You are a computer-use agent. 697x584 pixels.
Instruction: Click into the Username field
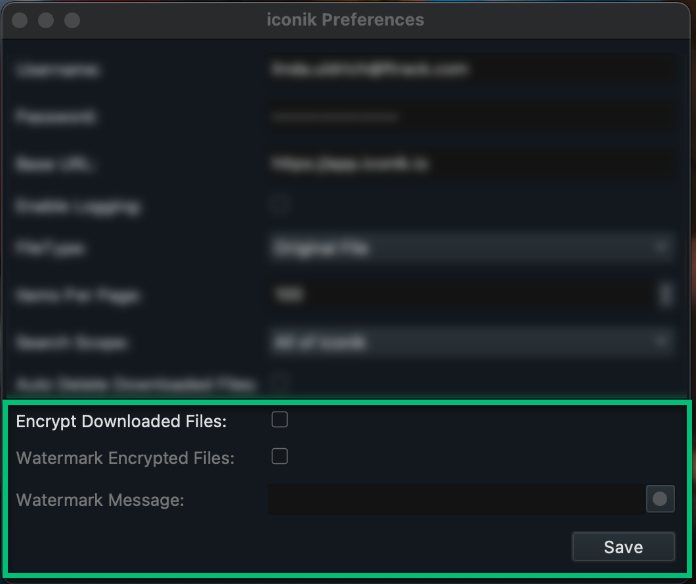(x=471, y=69)
